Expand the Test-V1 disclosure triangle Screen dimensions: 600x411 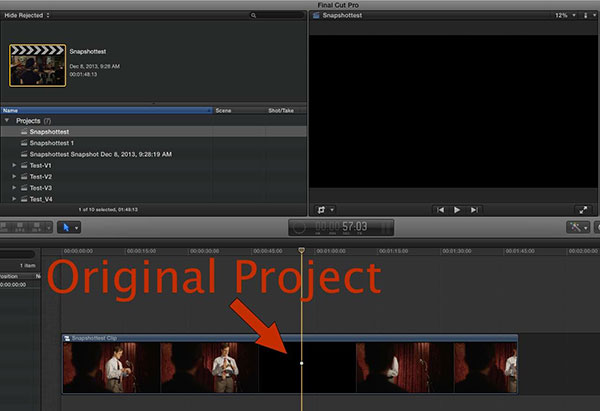click(14, 165)
